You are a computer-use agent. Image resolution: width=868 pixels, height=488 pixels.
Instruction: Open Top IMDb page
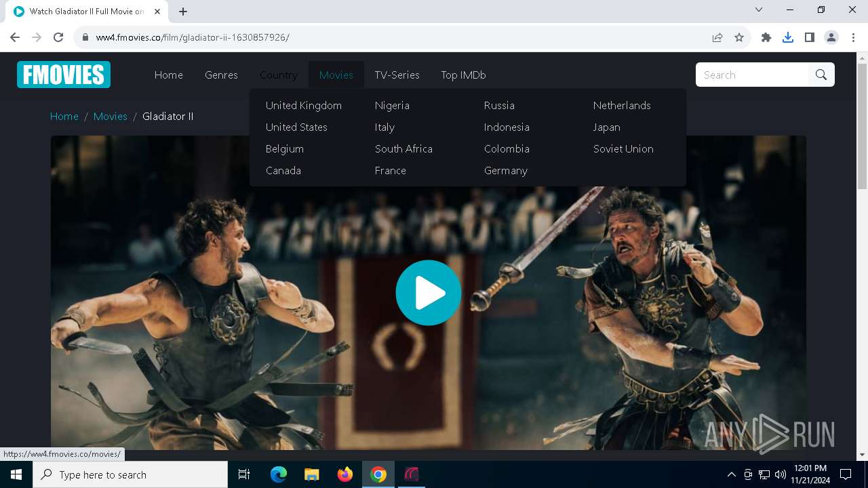pyautogui.click(x=463, y=75)
